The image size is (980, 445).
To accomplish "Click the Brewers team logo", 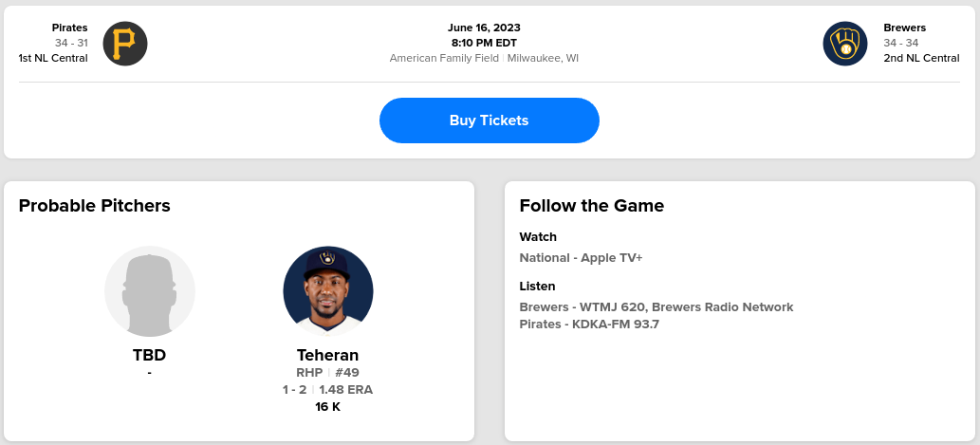I will pyautogui.click(x=845, y=43).
